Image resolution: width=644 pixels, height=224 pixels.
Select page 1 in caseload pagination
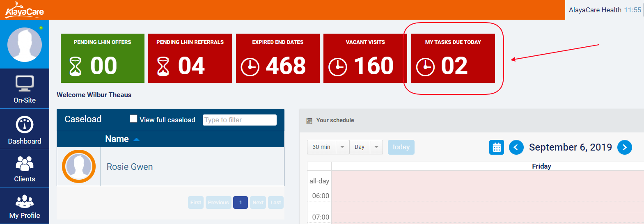click(x=240, y=203)
